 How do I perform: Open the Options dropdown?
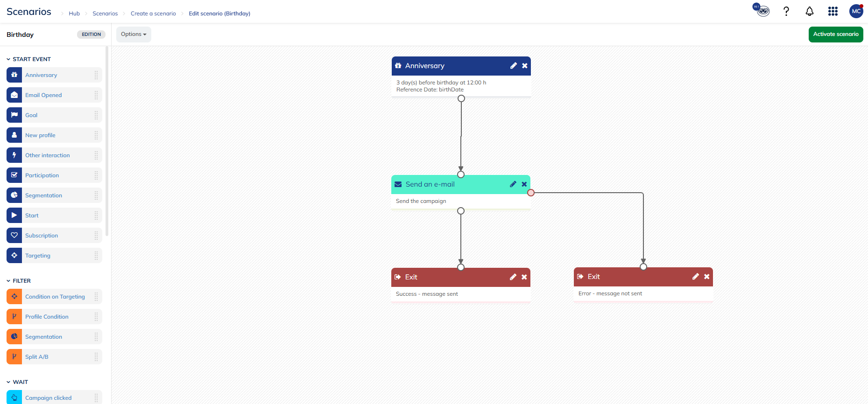point(134,35)
